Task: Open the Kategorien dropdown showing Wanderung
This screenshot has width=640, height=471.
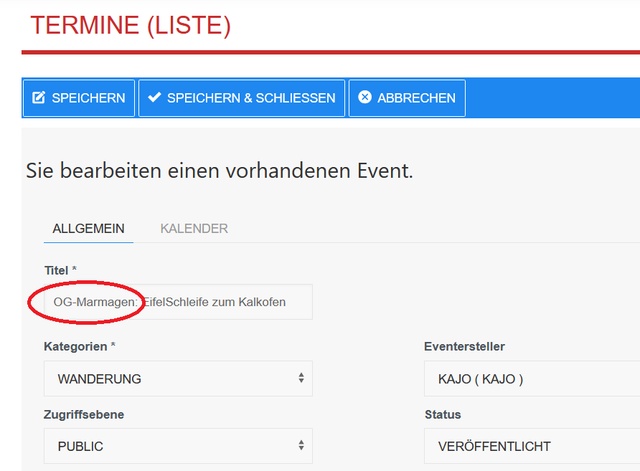Action: [x=170, y=379]
